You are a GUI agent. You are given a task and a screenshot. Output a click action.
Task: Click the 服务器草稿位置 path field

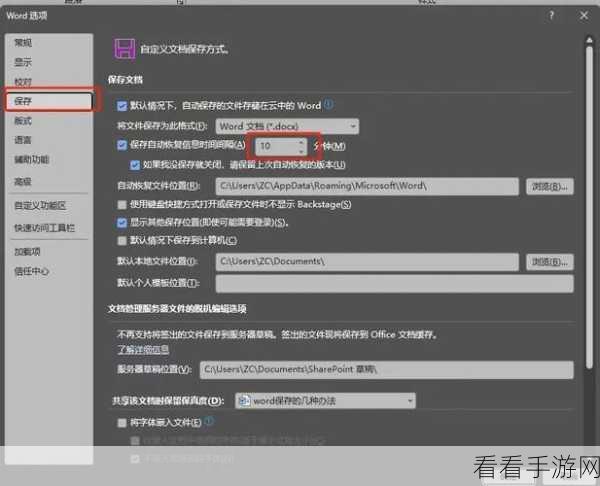tap(386, 370)
